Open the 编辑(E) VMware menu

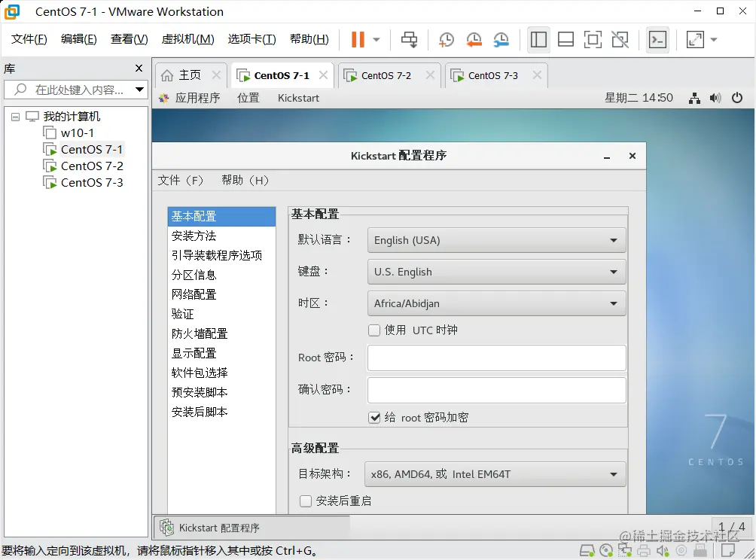pyautogui.click(x=78, y=39)
